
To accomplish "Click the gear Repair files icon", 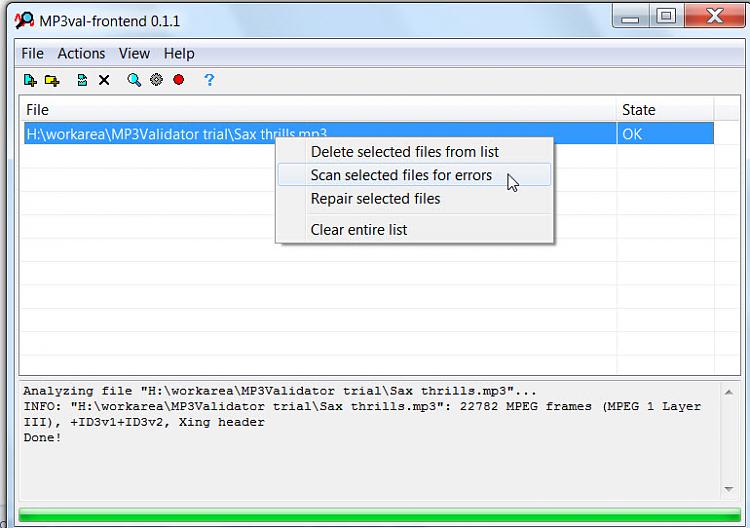I will click(156, 79).
